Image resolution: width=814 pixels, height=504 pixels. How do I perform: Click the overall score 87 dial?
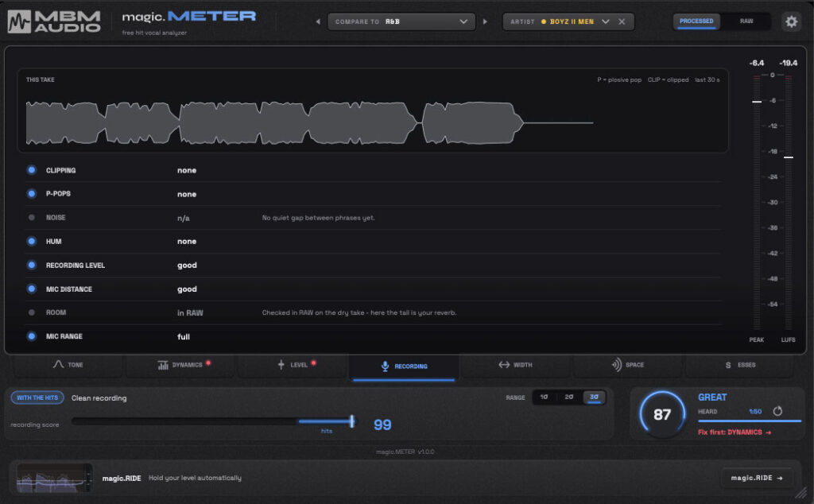click(x=662, y=413)
